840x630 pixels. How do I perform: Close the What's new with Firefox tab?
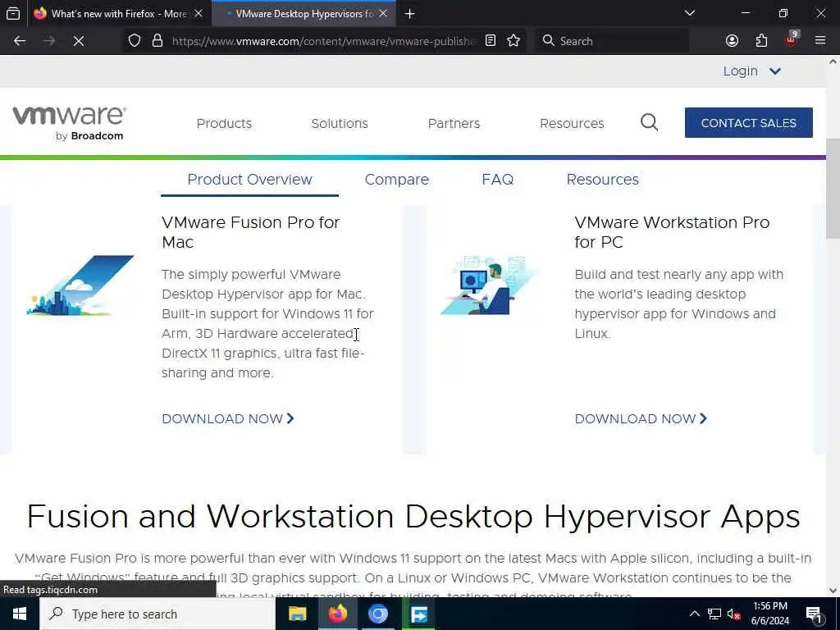[x=199, y=13]
